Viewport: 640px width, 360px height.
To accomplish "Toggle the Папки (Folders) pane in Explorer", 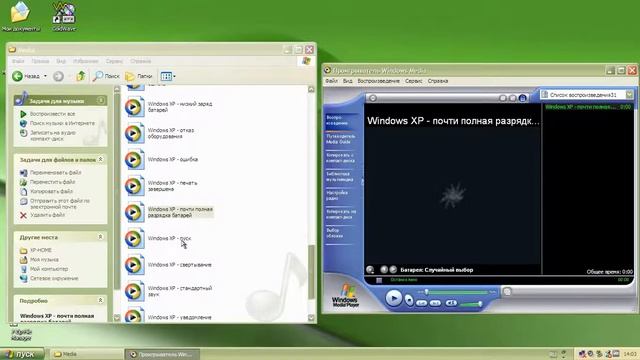I will pyautogui.click(x=139, y=76).
